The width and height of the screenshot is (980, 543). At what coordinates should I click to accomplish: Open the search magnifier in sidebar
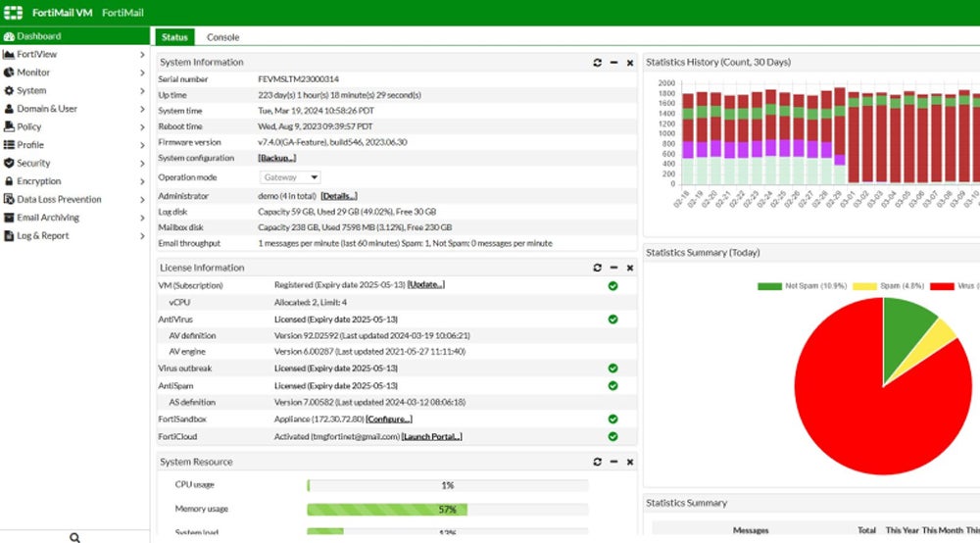click(75, 537)
